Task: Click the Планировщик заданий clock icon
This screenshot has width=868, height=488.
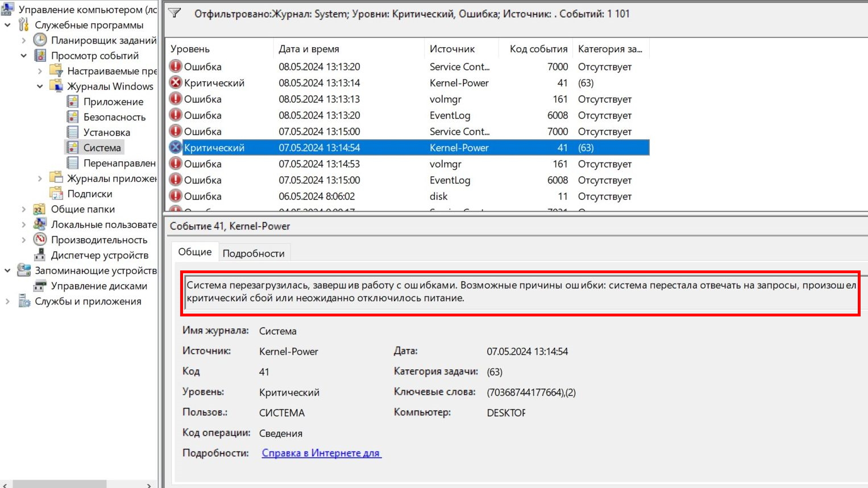Action: [x=40, y=40]
